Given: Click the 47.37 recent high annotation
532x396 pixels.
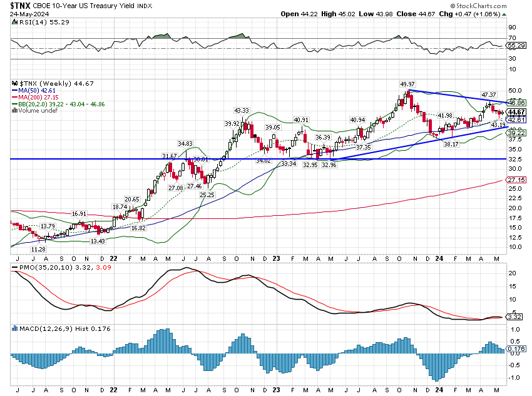Looking at the screenshot, I should 488,94.
